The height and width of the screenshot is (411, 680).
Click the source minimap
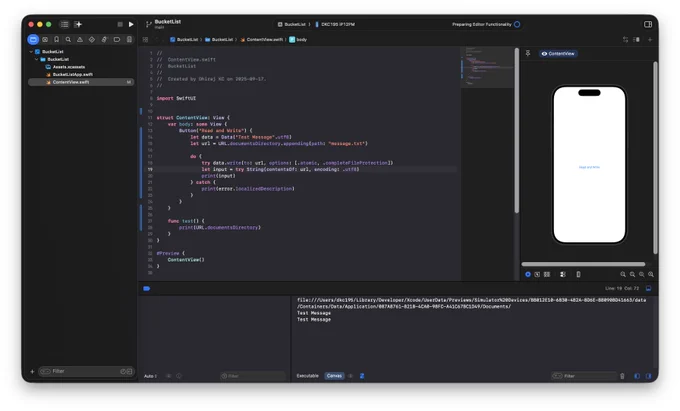[x=487, y=67]
